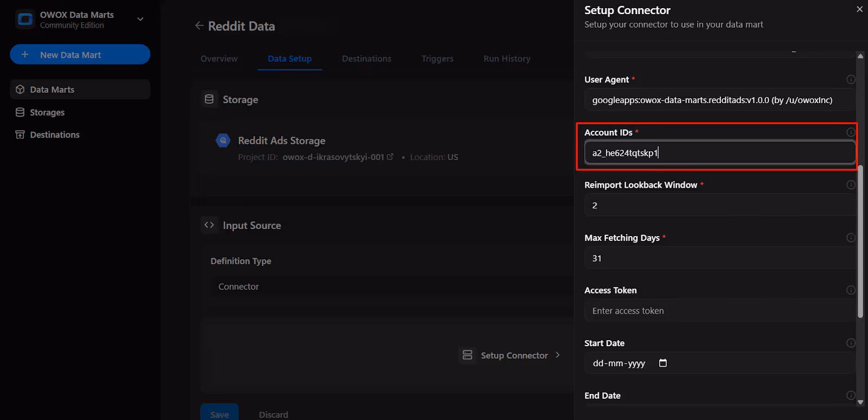Open Data Marts in sidebar
This screenshot has height=420, width=868.
[80, 90]
